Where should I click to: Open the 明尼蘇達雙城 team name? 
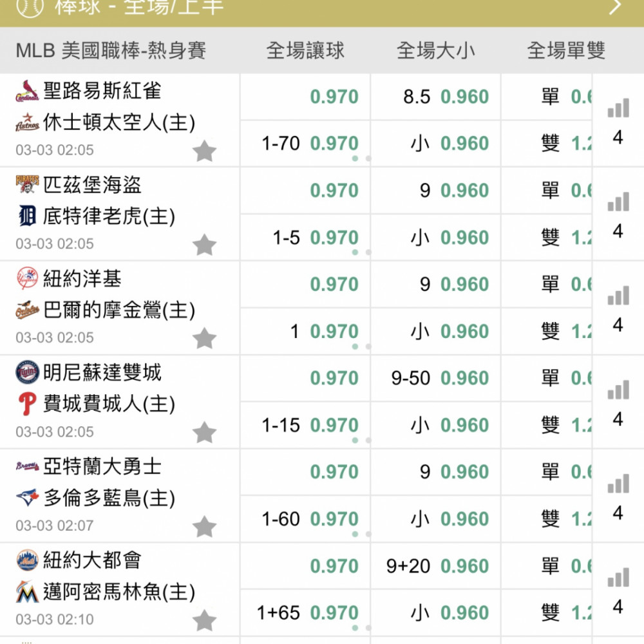pyautogui.click(x=102, y=372)
